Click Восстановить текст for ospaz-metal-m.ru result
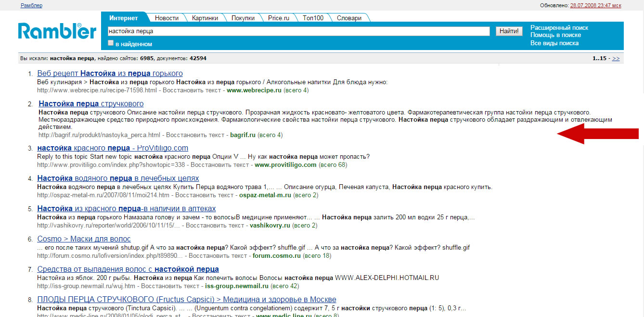The image size is (644, 317). pos(205,195)
